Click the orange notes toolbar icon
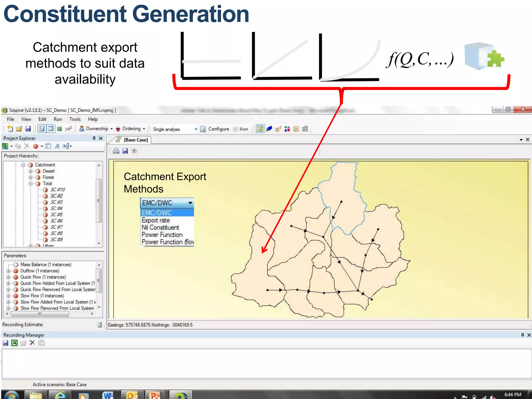Image resolution: width=532 pixels, height=399 pixels. pyautogui.click(x=296, y=129)
